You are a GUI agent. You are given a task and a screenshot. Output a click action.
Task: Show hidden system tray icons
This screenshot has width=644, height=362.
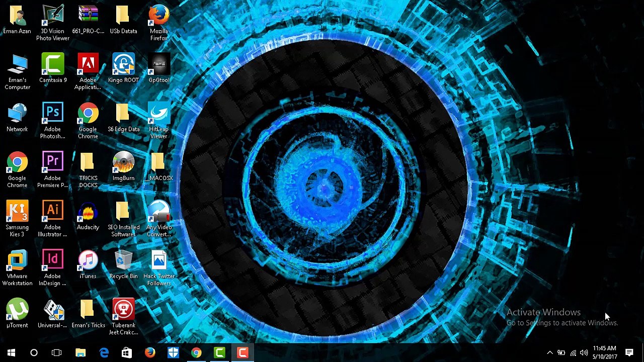coord(550,352)
